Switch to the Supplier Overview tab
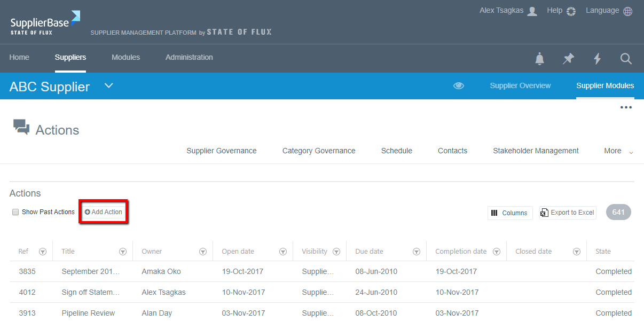Image resolution: width=644 pixels, height=321 pixels. pyautogui.click(x=520, y=85)
